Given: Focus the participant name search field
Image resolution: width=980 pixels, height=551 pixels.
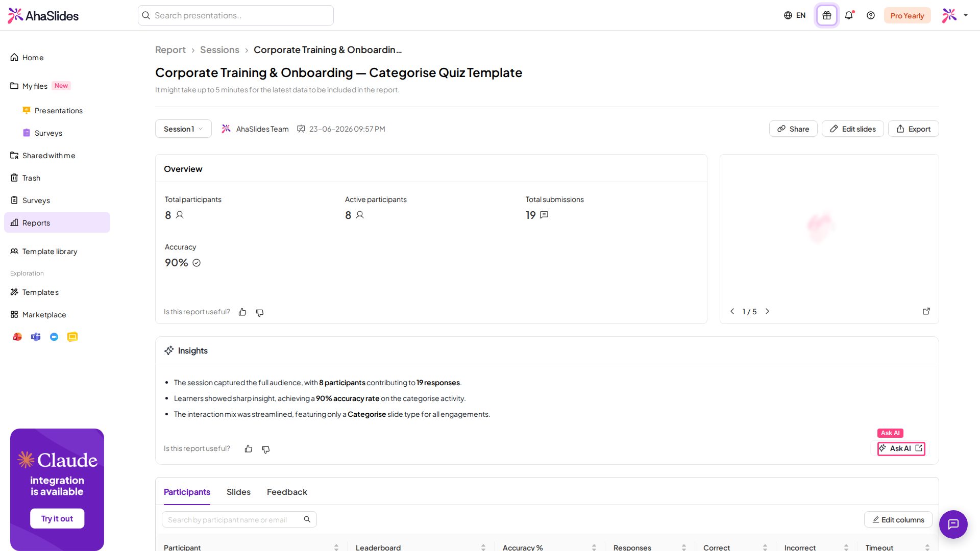Looking at the screenshot, I should click(x=239, y=519).
